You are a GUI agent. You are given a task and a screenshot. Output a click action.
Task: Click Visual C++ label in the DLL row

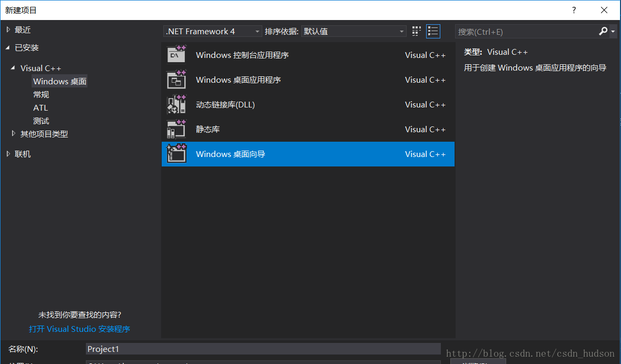[425, 105]
